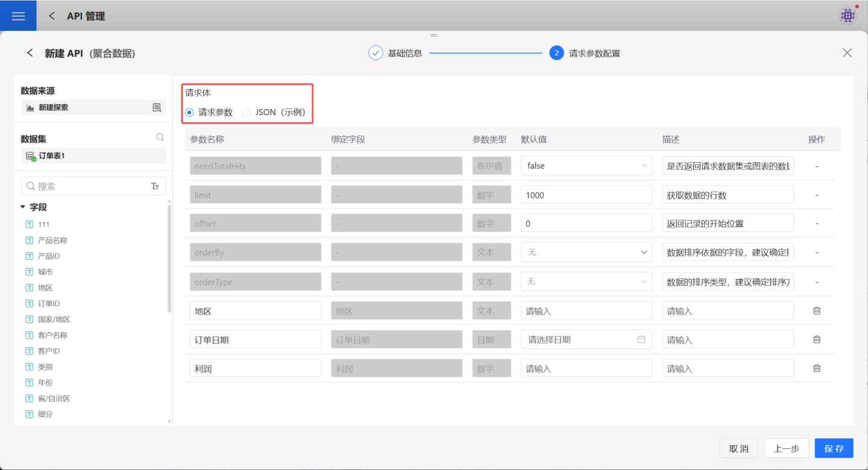The height and width of the screenshot is (470, 868).
Task: Open the 订单日期 date picker field
Action: tap(586, 340)
